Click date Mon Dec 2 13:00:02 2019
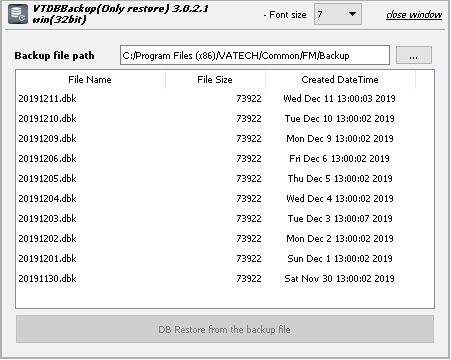This screenshot has height=360, width=451. pos(340,239)
